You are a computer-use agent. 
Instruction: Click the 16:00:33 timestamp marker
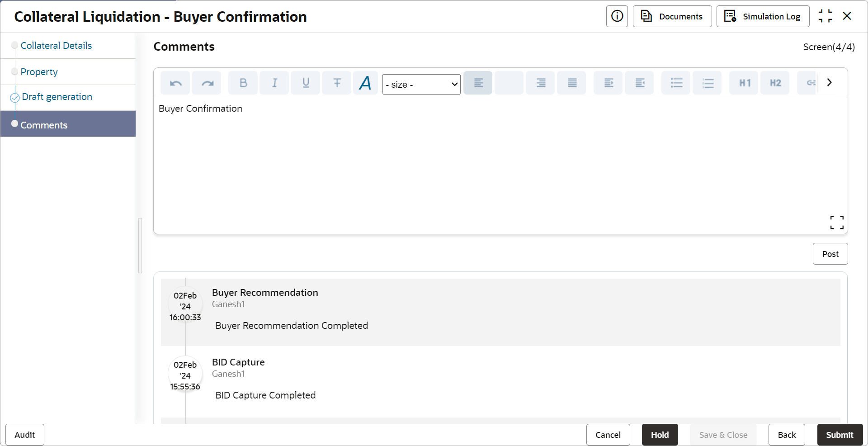point(185,306)
